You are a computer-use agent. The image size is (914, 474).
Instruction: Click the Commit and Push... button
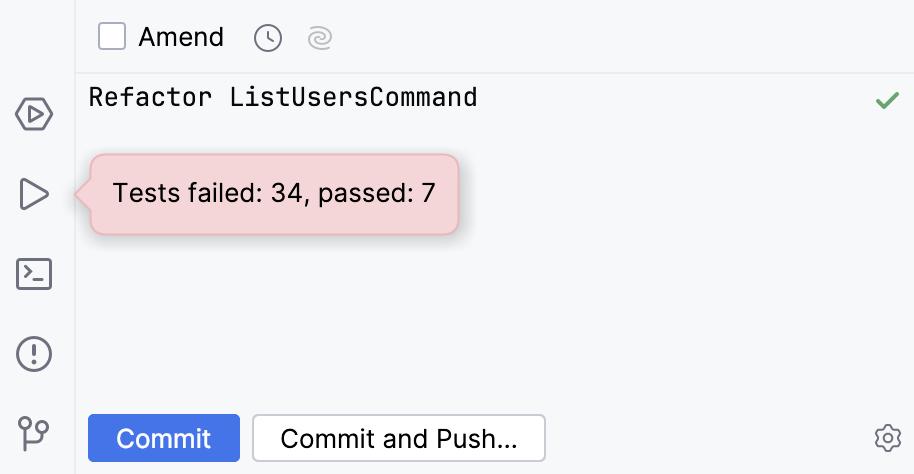398,438
